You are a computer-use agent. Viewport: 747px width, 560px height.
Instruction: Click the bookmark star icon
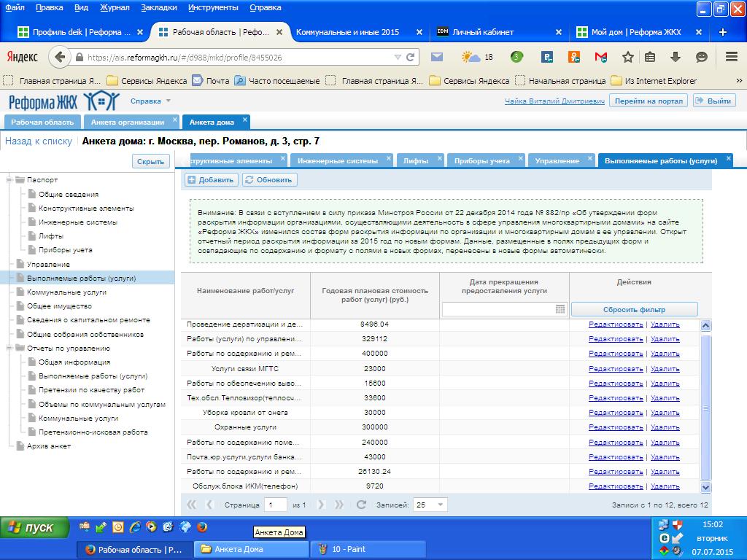628,57
